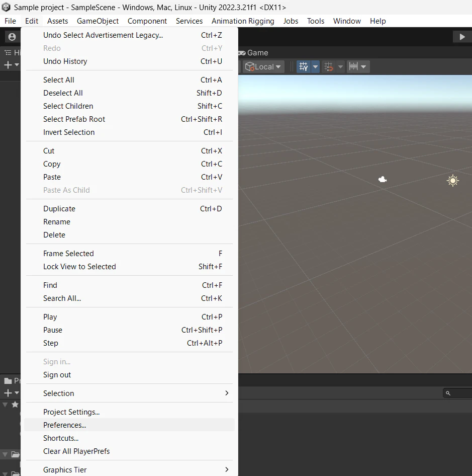The height and width of the screenshot is (476, 472).
Task: Select the directional light sun gizmo
Action: [x=452, y=181]
